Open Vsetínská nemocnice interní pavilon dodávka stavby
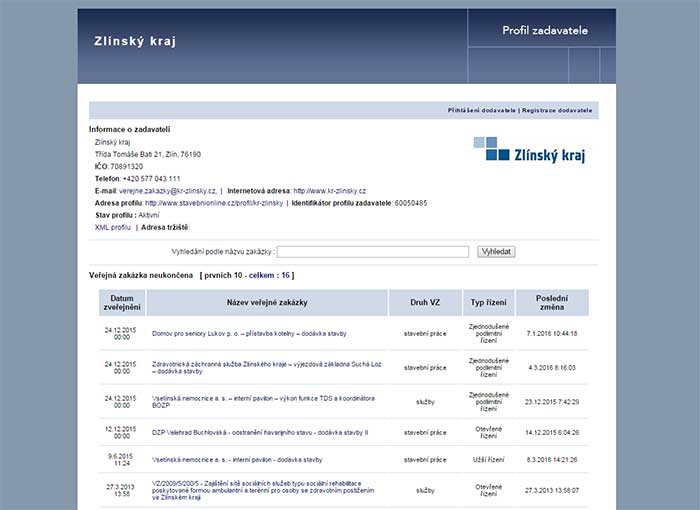This screenshot has height=510, width=700. pos(237,460)
